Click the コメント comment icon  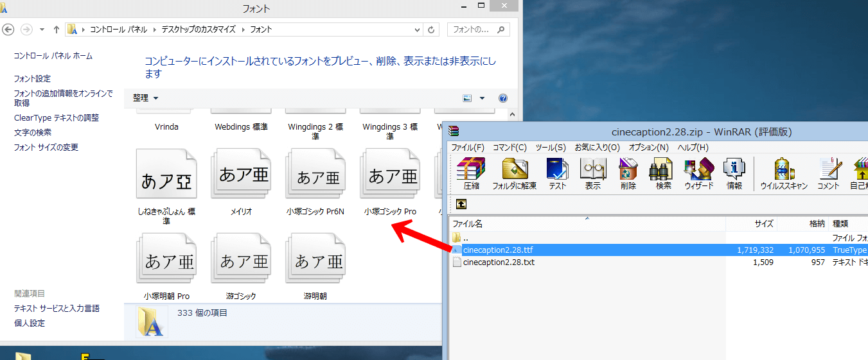829,174
